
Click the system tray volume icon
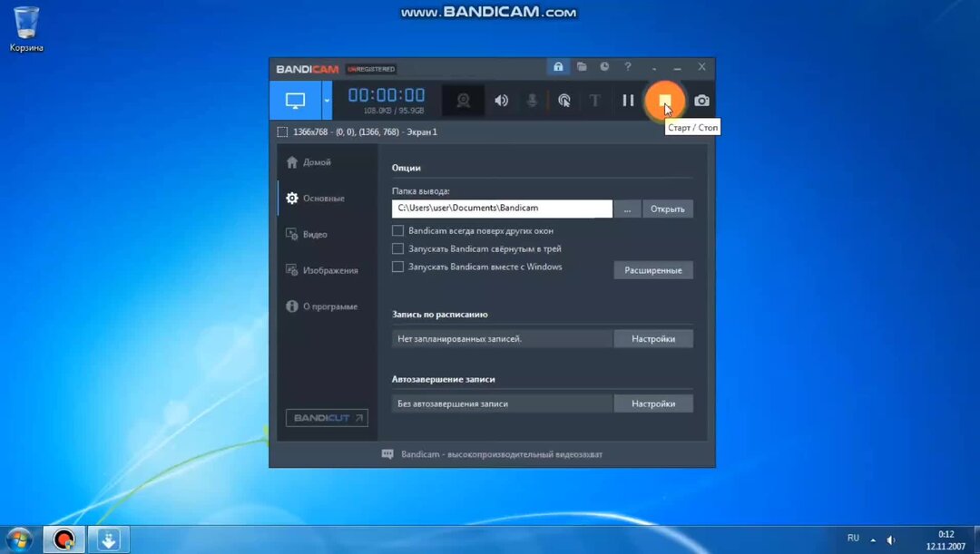coord(891,539)
